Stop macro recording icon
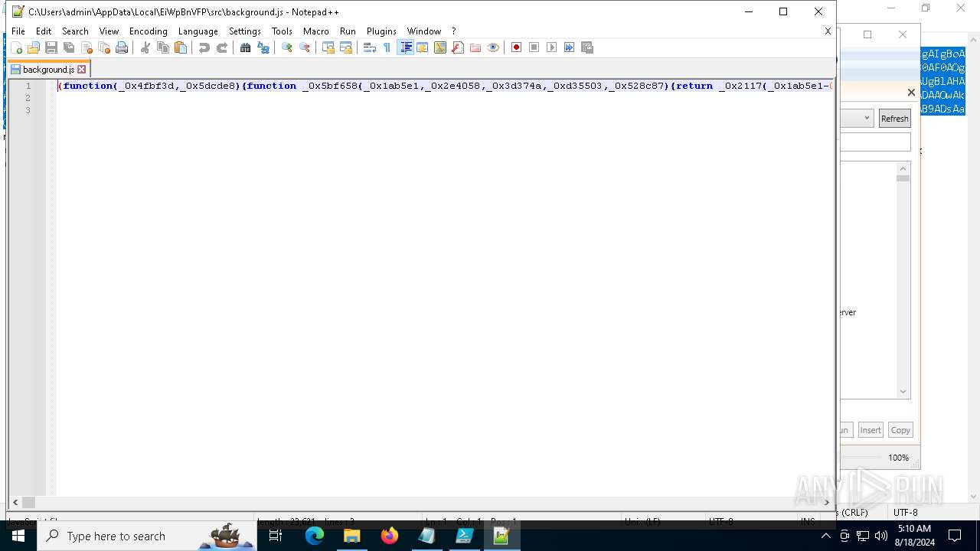The image size is (980, 551). [534, 47]
